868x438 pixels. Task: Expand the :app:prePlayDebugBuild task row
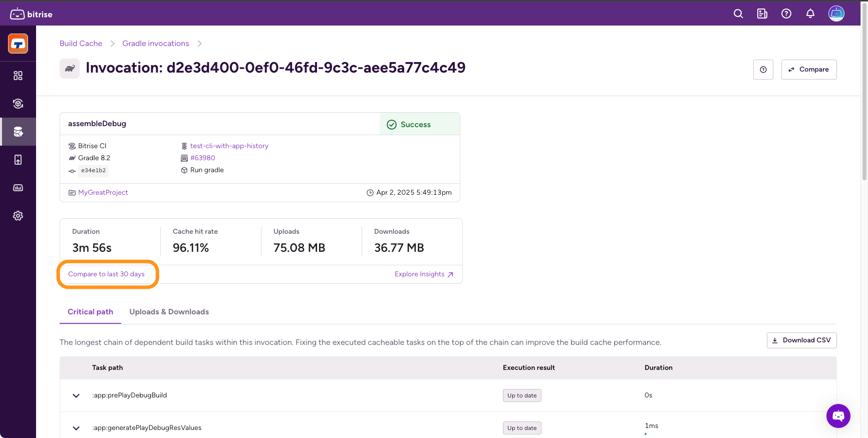click(x=76, y=395)
